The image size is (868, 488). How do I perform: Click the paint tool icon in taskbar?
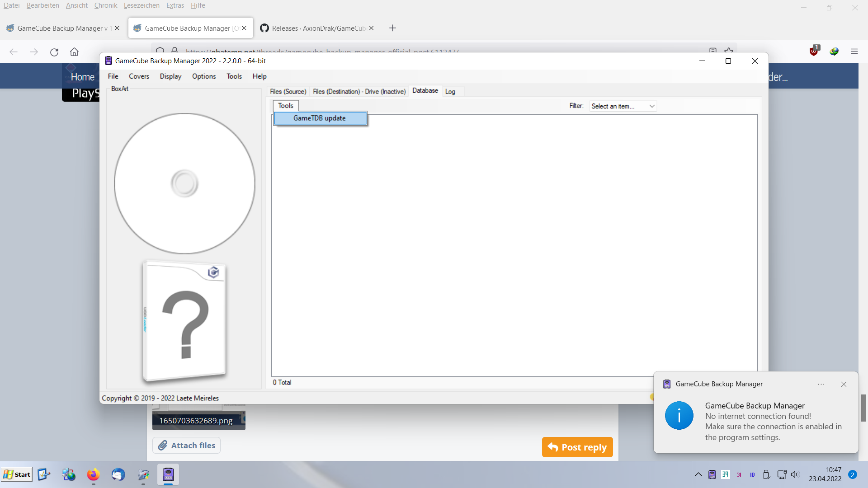click(x=143, y=474)
